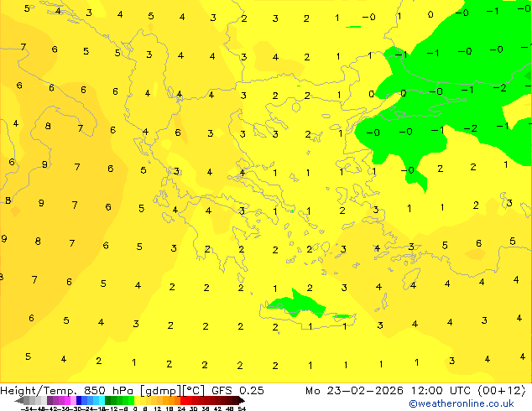Select the dark green legend color swatch
The width and height of the screenshot is (532, 411).
pyautogui.click(x=107, y=400)
